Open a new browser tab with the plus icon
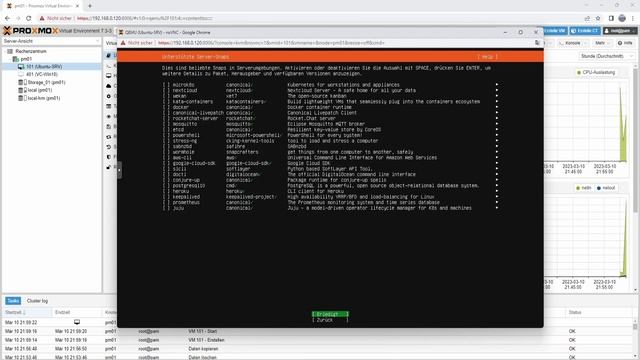This screenshot has width=640, height=360. click(x=90, y=6)
